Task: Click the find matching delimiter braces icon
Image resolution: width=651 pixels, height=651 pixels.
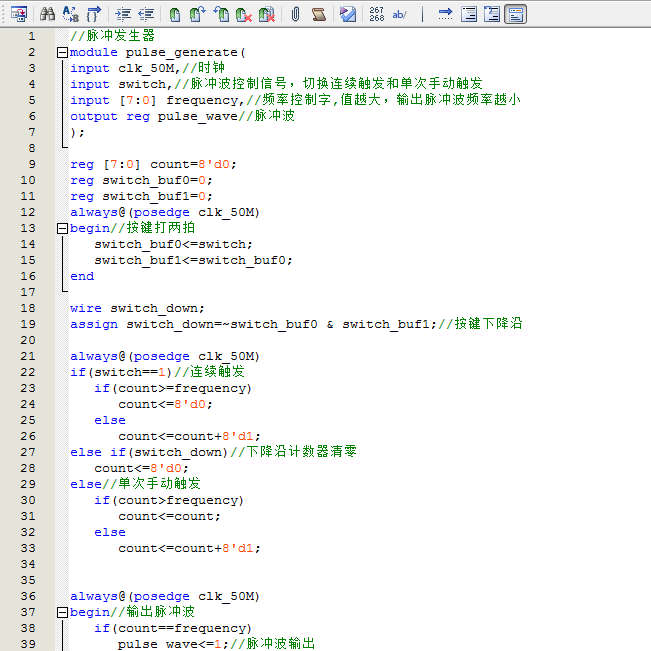Action: point(94,14)
